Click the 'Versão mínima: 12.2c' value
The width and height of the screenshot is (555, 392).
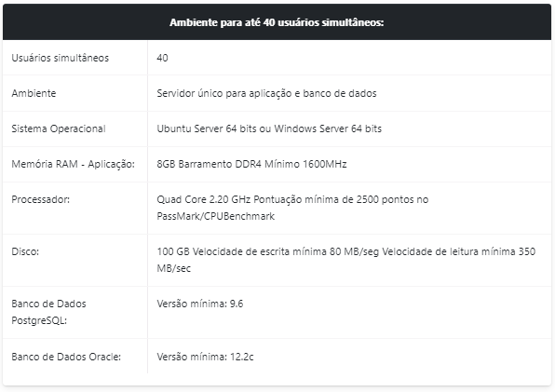[x=205, y=357]
